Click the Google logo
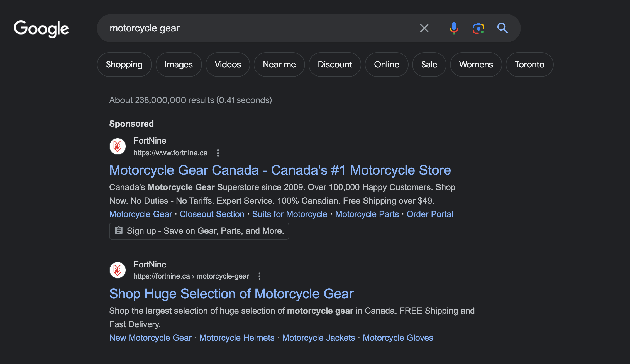This screenshot has height=364, width=630. pyautogui.click(x=41, y=29)
